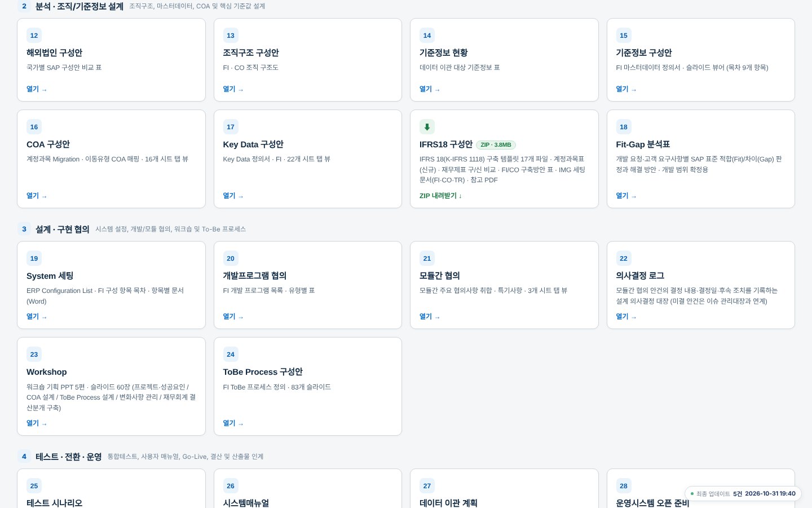812x508 pixels.
Task: Click the number 24 badge
Action: pyautogui.click(x=231, y=354)
